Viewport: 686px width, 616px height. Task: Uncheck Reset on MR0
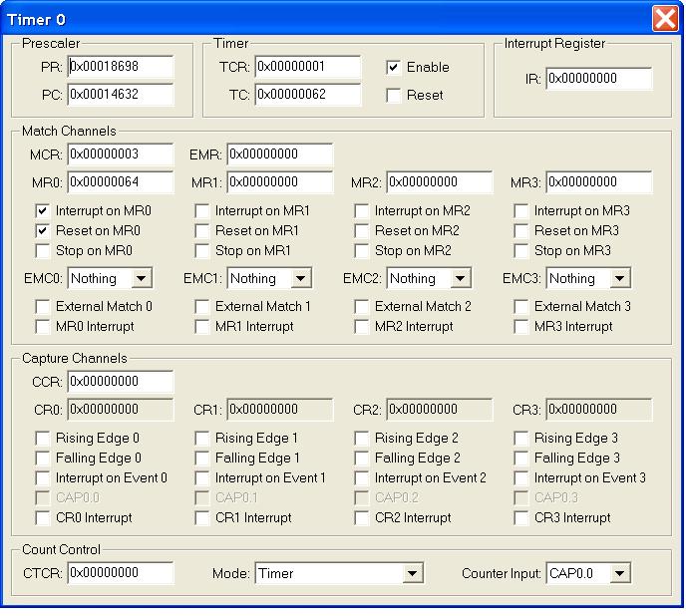click(x=42, y=231)
